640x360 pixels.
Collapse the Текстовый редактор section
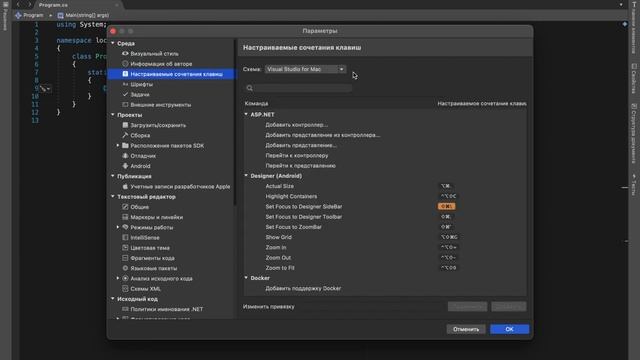[113, 196]
